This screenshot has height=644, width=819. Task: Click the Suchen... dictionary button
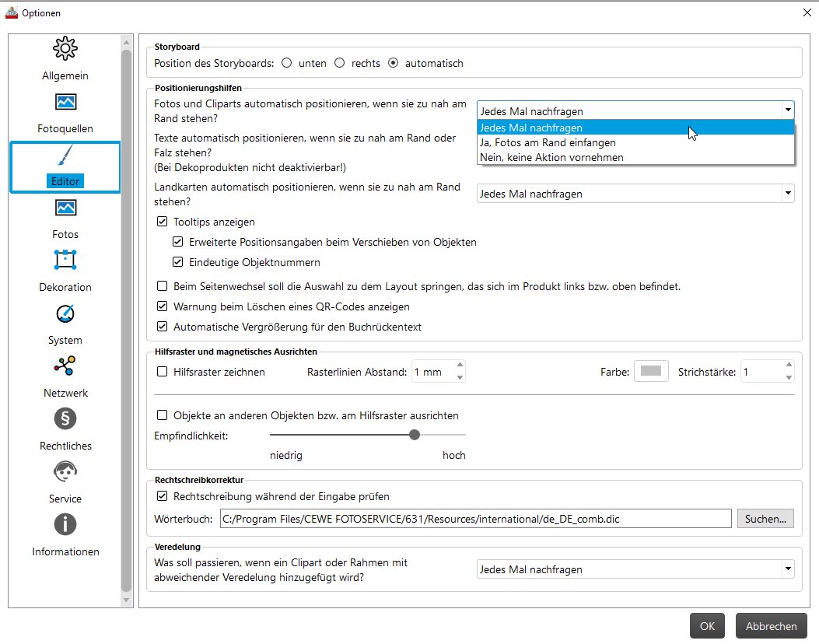coord(765,519)
